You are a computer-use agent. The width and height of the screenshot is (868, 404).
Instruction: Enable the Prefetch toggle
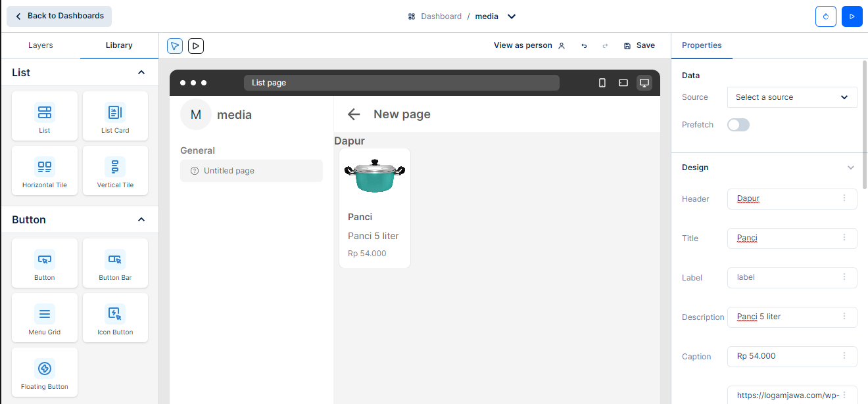[738, 125]
